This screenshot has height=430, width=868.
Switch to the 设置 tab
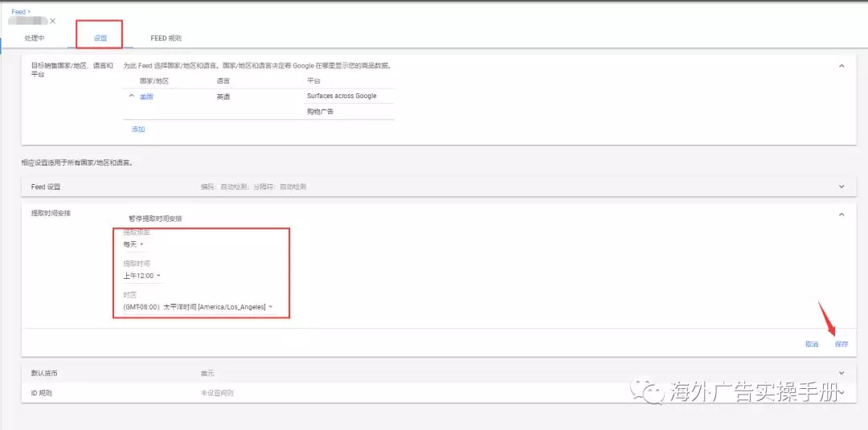(100, 38)
